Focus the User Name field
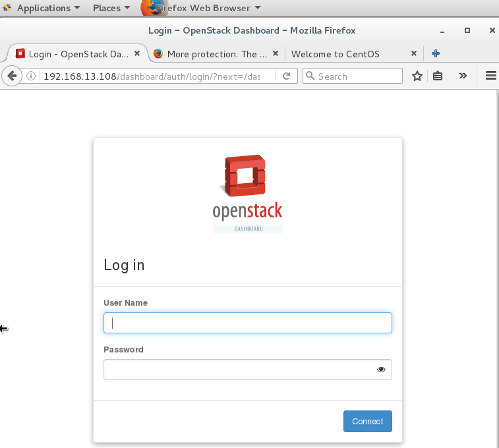The image size is (499, 448). 248,323
